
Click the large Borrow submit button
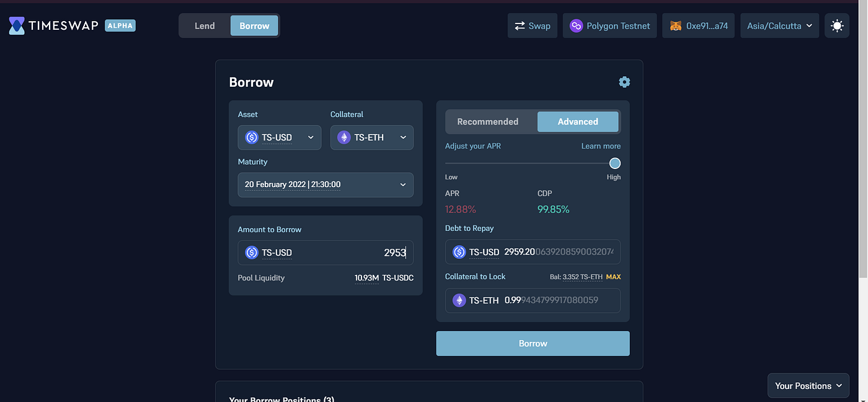click(533, 343)
